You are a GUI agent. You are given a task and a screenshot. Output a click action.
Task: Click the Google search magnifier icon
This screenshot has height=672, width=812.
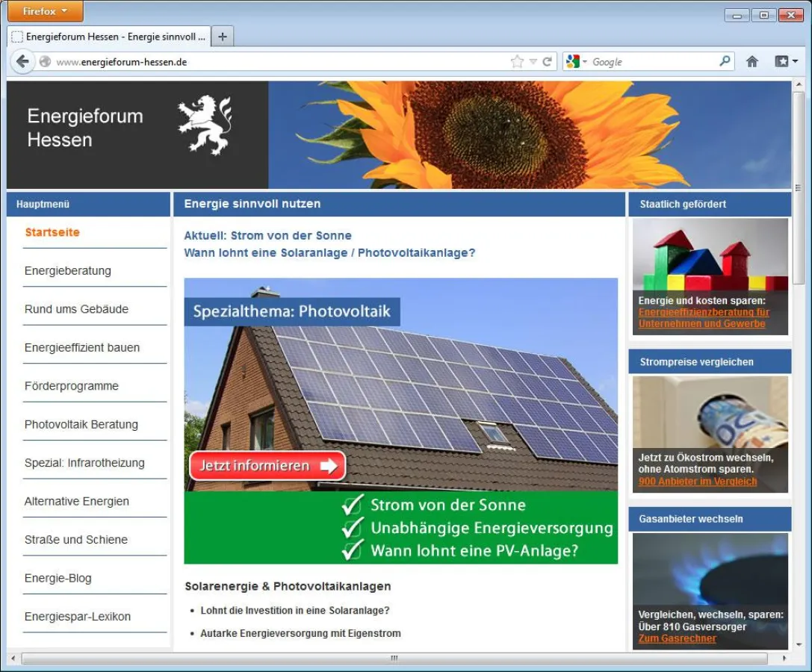point(724,61)
